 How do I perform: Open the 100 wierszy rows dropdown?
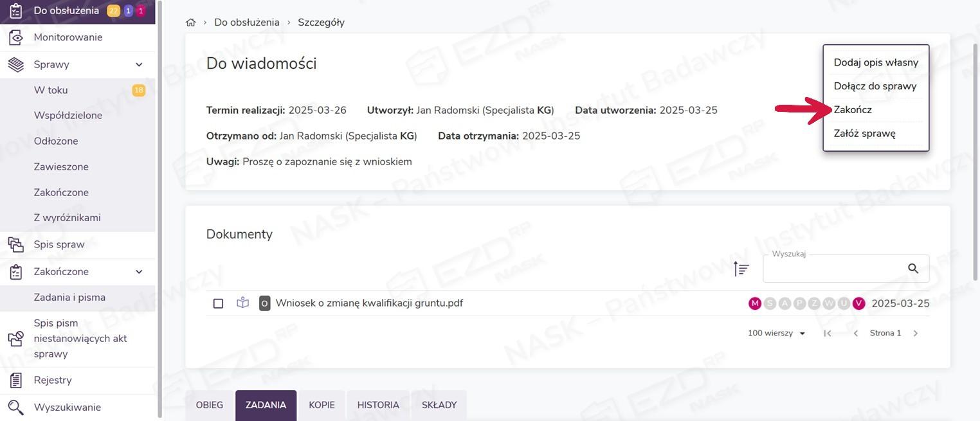coord(776,333)
